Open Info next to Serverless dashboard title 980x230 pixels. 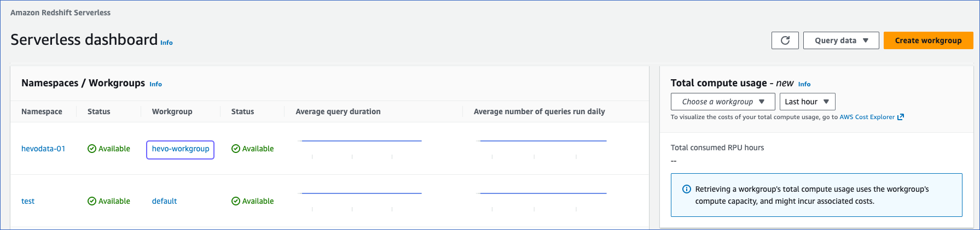[166, 43]
